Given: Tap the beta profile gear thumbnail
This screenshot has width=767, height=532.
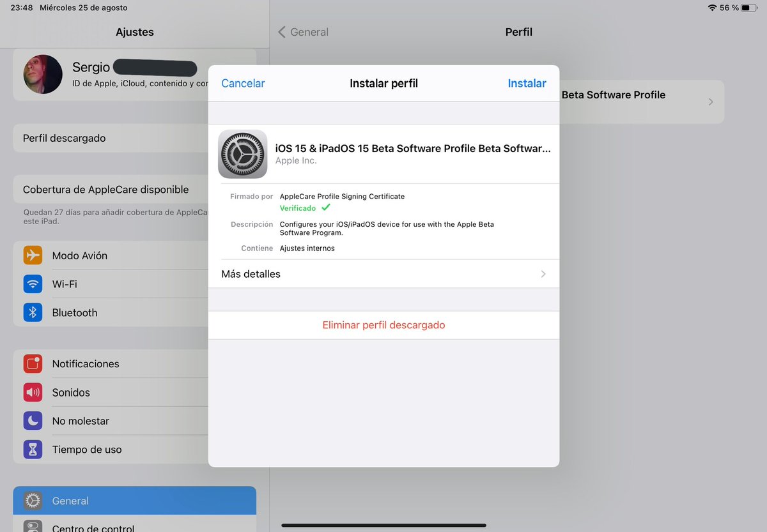Looking at the screenshot, I should pos(243,154).
